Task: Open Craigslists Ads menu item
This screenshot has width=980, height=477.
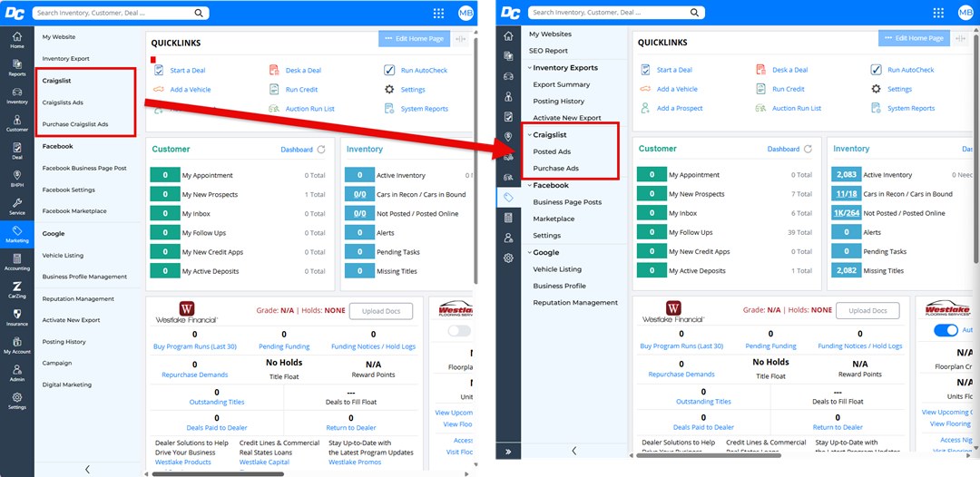Action: [63, 102]
